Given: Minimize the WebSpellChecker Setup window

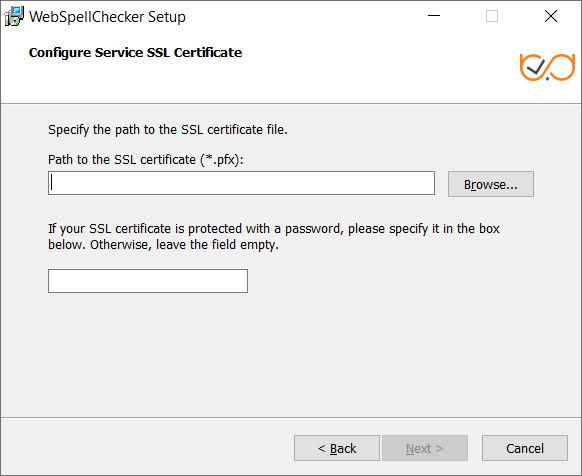Looking at the screenshot, I should point(434,16).
